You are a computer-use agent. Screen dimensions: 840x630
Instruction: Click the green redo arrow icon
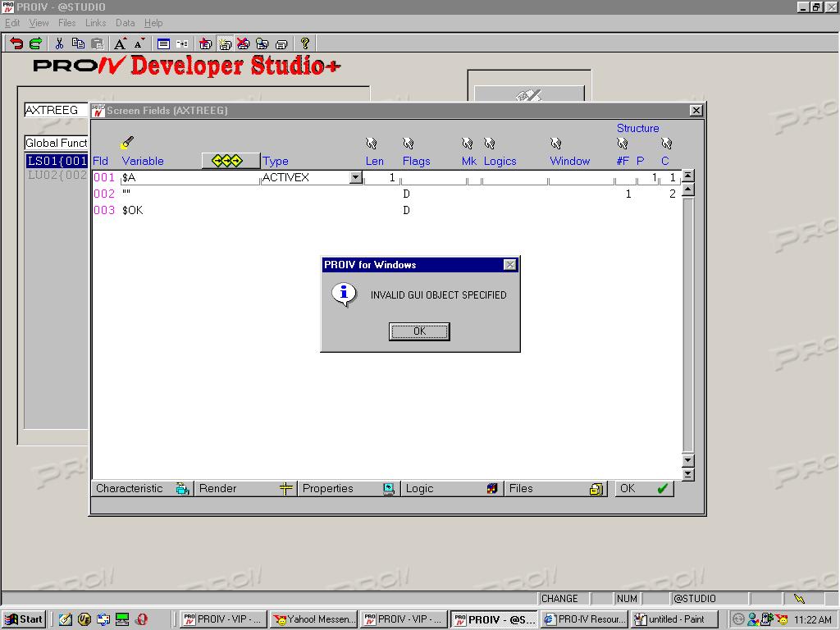click(36, 44)
